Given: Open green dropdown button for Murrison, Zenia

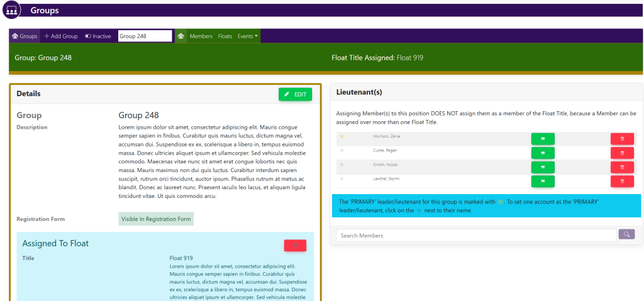Looking at the screenshot, I should pyautogui.click(x=542, y=138).
